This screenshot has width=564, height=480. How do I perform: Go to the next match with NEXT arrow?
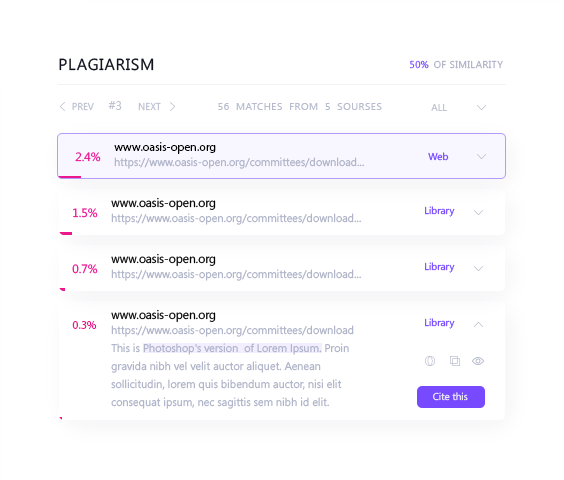pos(157,107)
